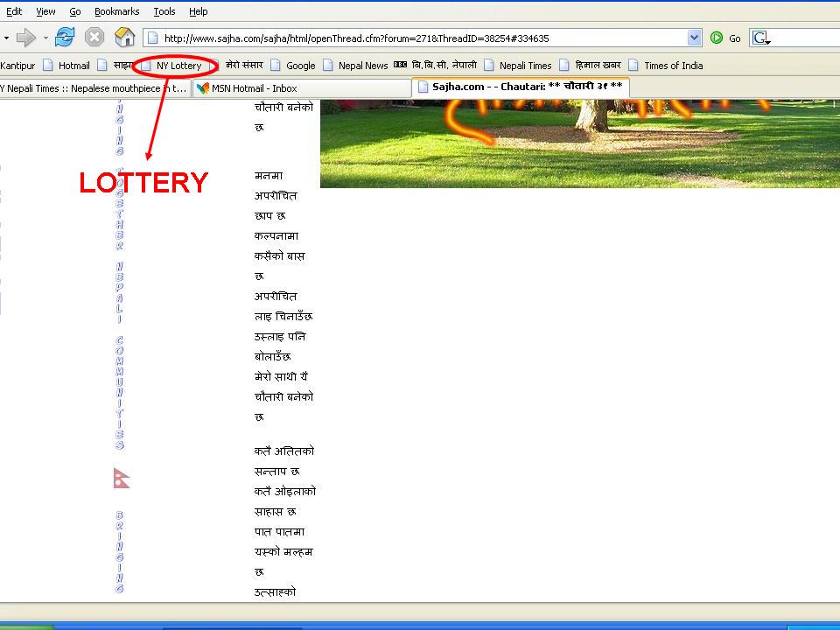Click inside the URL address field
The image size is (840, 630).
(420, 38)
